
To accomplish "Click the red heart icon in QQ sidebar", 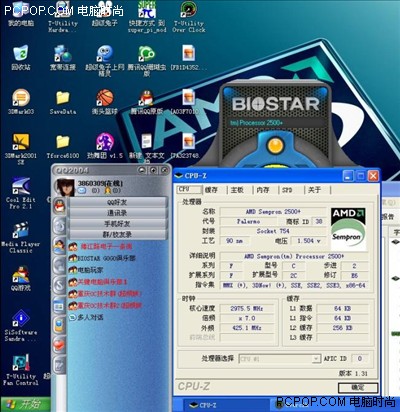I will (x=59, y=345).
